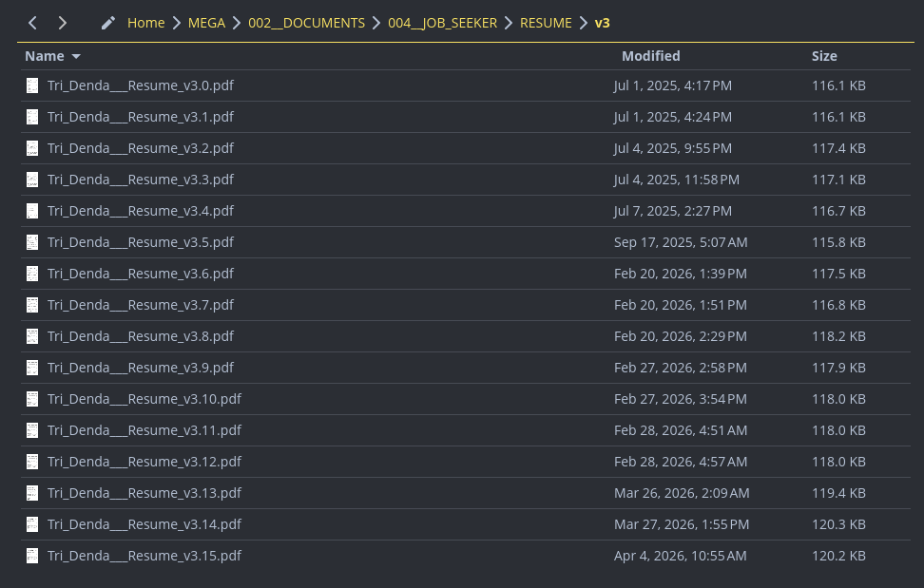This screenshot has height=588, width=924.
Task: Click PDF icon of Resume_v3.5.pdf
Action: [x=32, y=242]
